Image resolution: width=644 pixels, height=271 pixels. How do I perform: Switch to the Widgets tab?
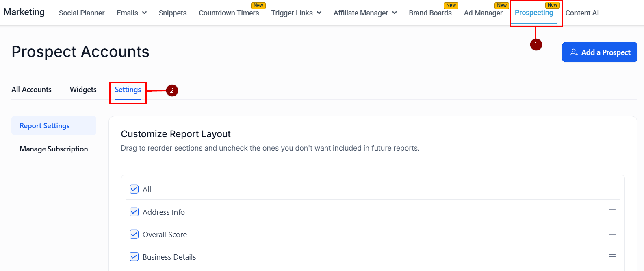point(83,90)
